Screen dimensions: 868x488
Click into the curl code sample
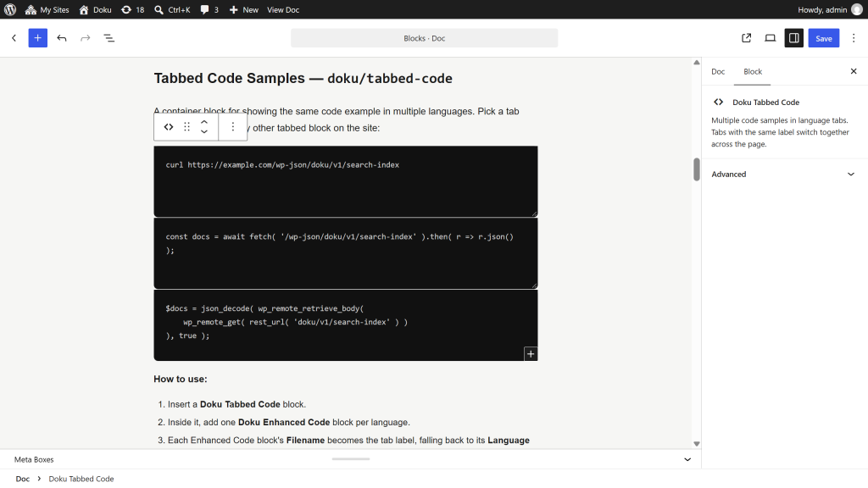pos(346,181)
